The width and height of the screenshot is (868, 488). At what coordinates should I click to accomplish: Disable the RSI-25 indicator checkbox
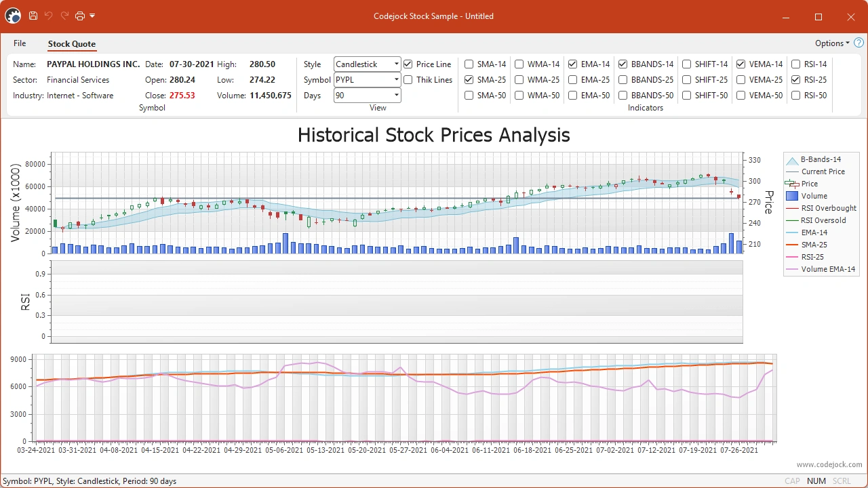(795, 80)
